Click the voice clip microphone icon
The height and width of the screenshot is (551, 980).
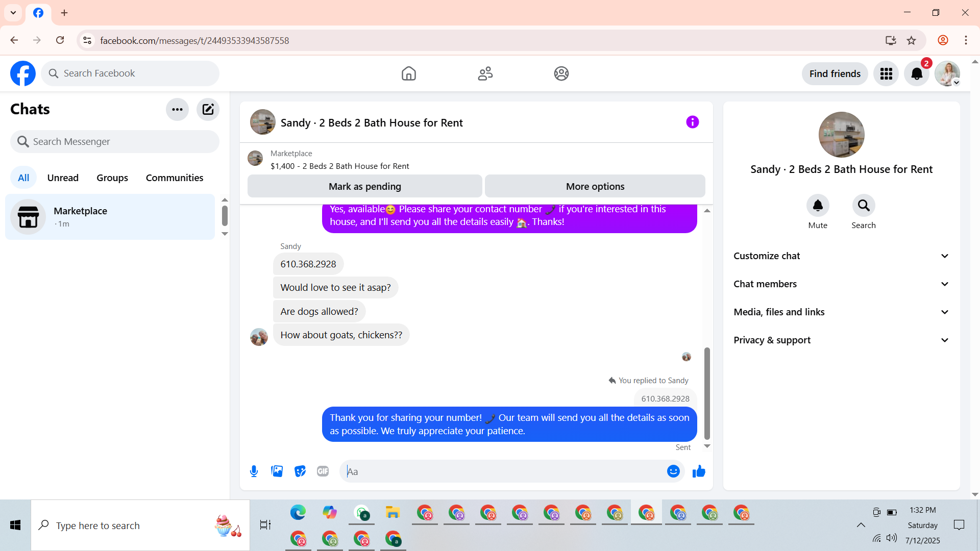tap(254, 471)
